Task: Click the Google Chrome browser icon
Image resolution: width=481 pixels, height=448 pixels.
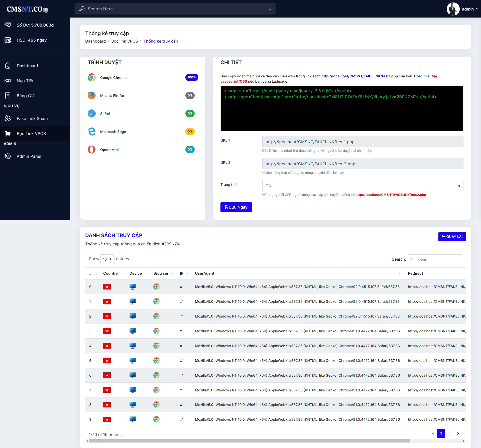Action: coord(92,77)
